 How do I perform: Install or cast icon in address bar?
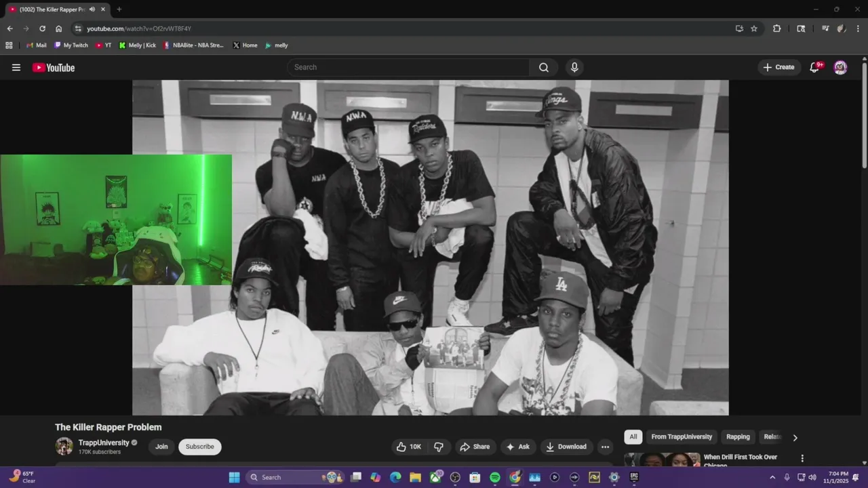[739, 28]
